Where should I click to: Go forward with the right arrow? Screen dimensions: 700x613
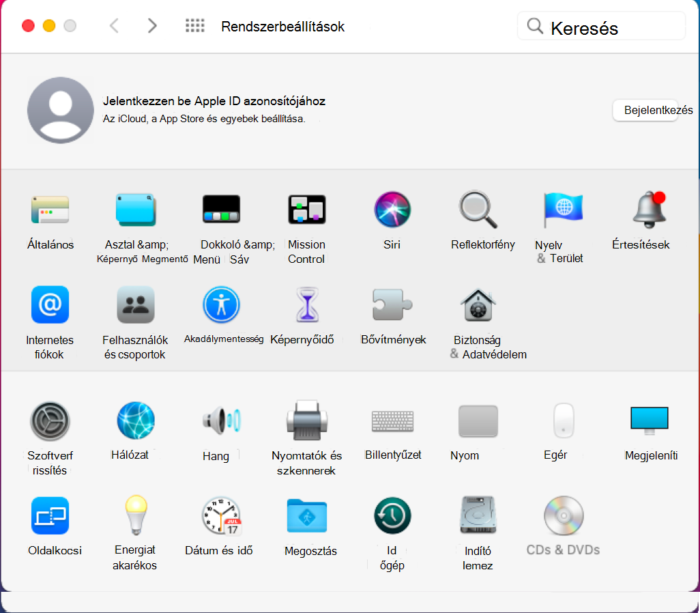click(x=152, y=26)
